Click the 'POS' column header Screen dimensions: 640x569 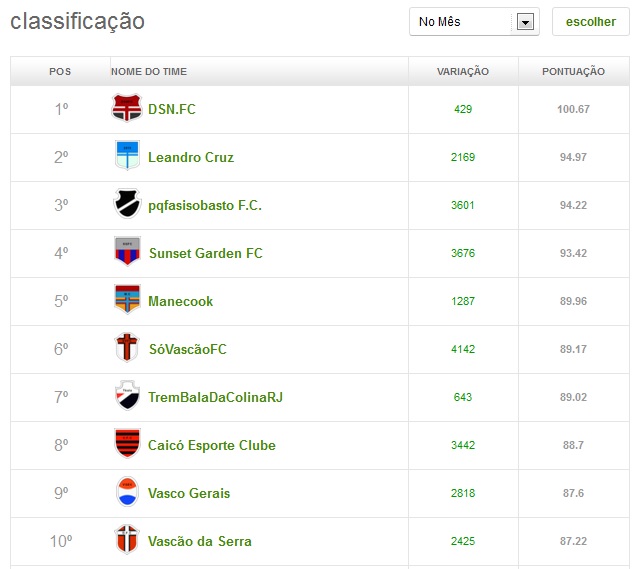tap(60, 72)
